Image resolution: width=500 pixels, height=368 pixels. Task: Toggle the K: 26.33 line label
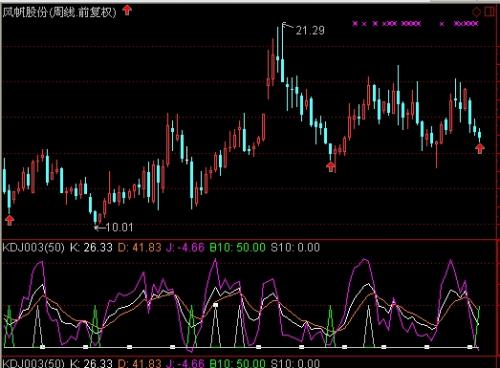click(91, 248)
